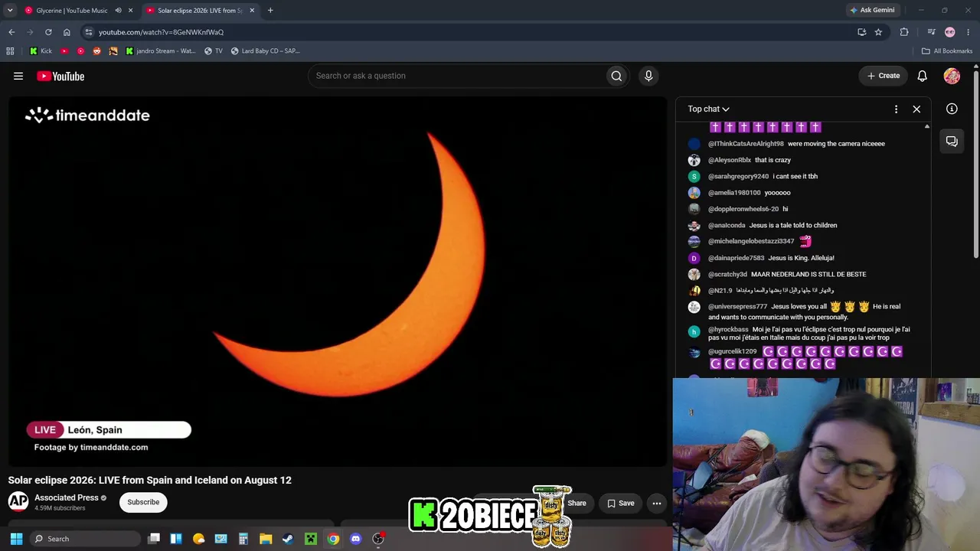Open the Kick bookmark

pyautogui.click(x=41, y=51)
